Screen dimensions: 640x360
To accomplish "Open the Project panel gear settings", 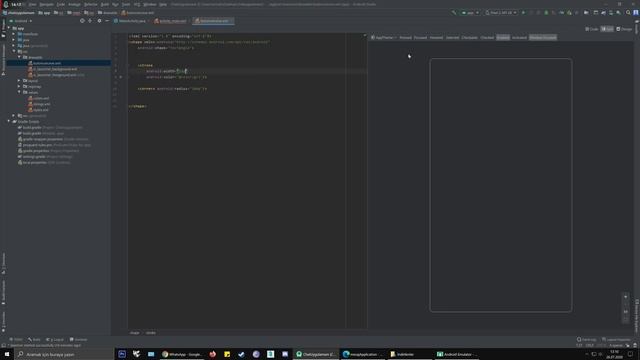I will (x=99, y=21).
